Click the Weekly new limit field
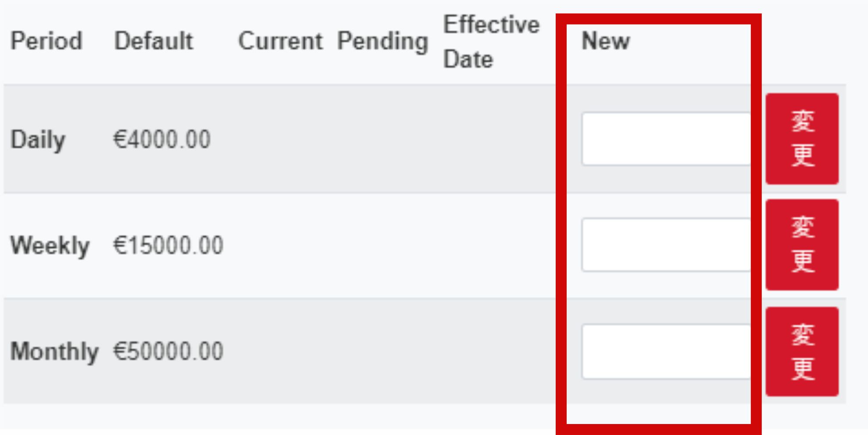Viewport: 868px width, 435px height. click(665, 245)
